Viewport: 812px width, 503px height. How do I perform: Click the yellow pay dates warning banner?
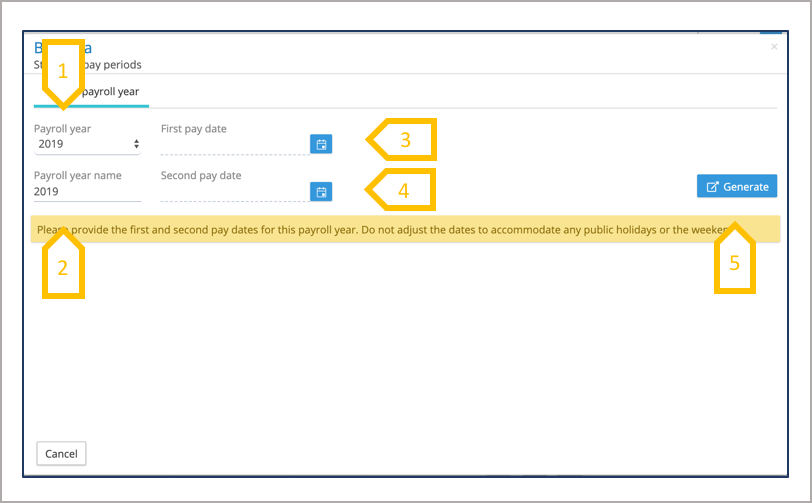click(x=400, y=230)
